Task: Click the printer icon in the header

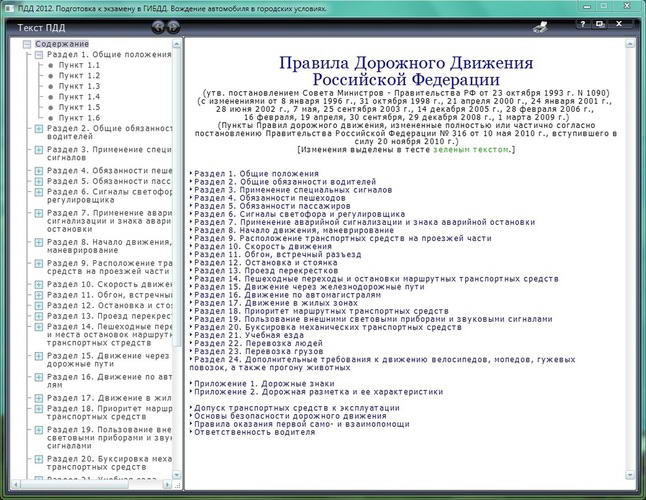Action: (x=541, y=27)
